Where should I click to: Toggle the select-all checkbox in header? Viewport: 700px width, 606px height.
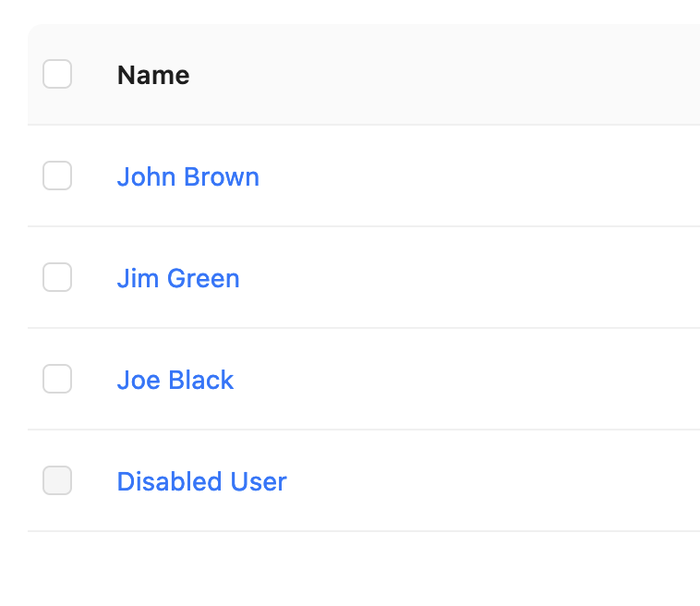click(x=57, y=74)
